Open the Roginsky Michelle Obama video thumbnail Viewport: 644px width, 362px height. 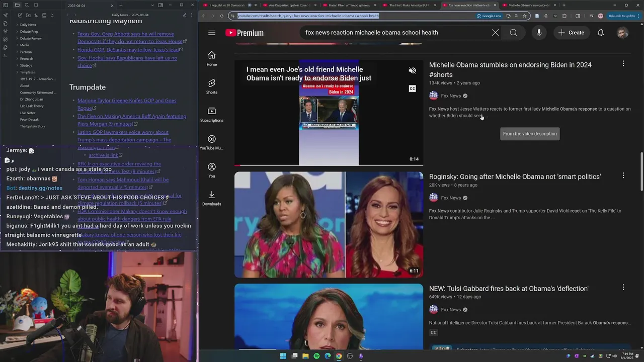pos(329,225)
